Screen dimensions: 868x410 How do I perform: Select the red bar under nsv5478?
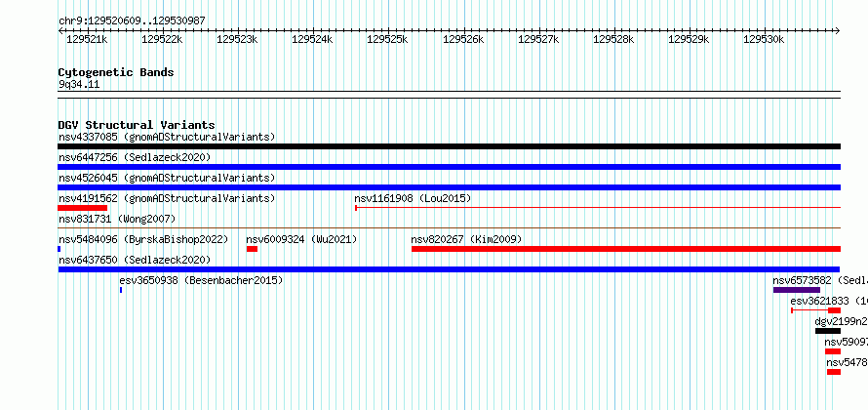(834, 372)
